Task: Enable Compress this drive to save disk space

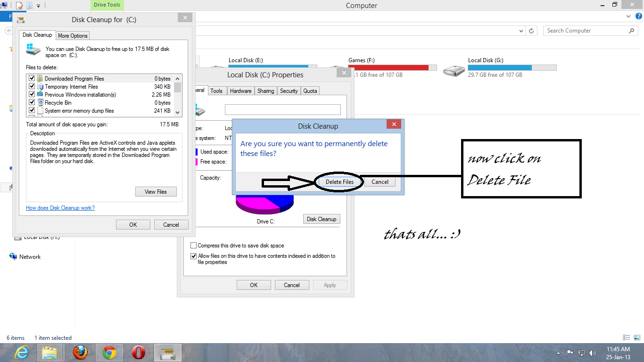Action: tap(194, 246)
